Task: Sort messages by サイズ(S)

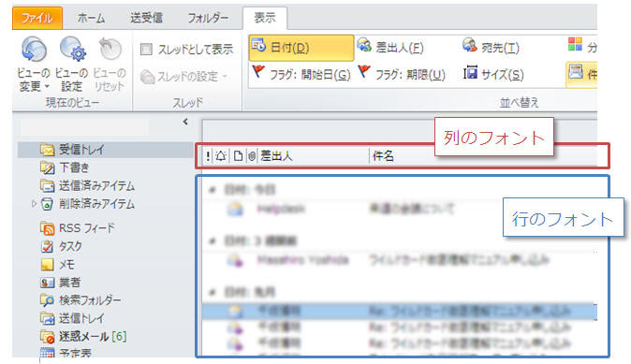Action: click(493, 75)
